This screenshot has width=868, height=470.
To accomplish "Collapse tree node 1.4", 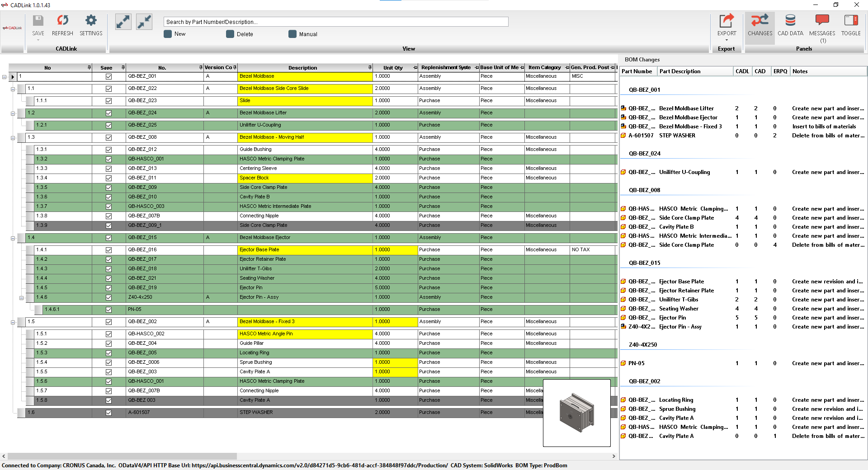I will coord(13,239).
